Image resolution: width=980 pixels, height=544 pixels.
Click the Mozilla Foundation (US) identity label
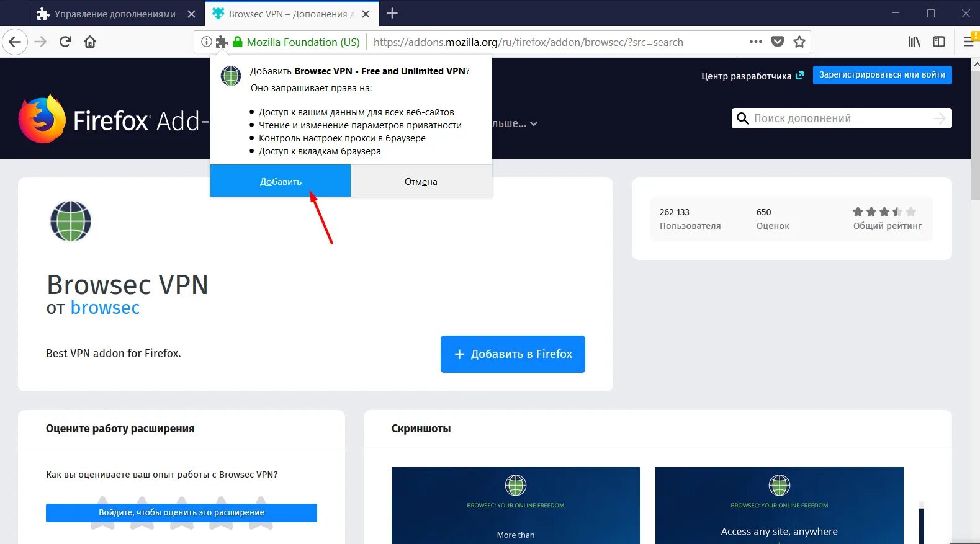tap(303, 42)
